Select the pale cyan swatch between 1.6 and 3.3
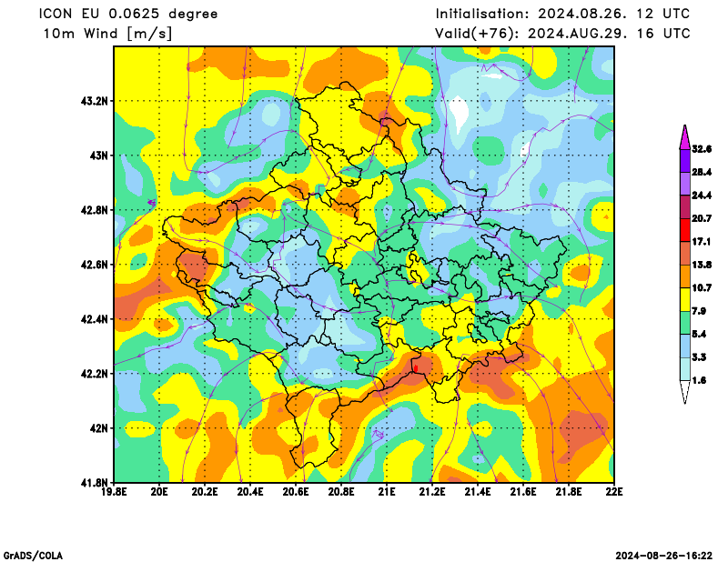The image size is (728, 562). click(685, 369)
